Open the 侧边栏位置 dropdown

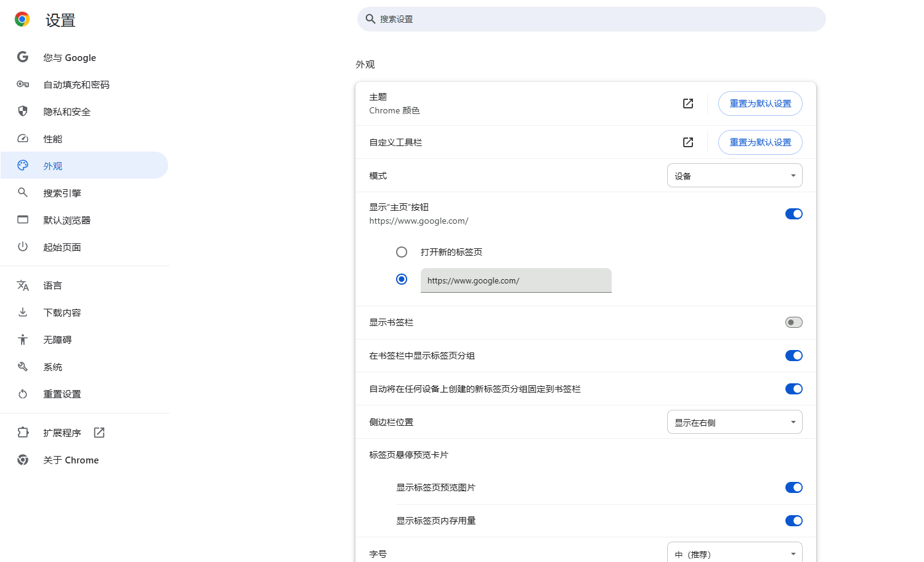(x=734, y=422)
